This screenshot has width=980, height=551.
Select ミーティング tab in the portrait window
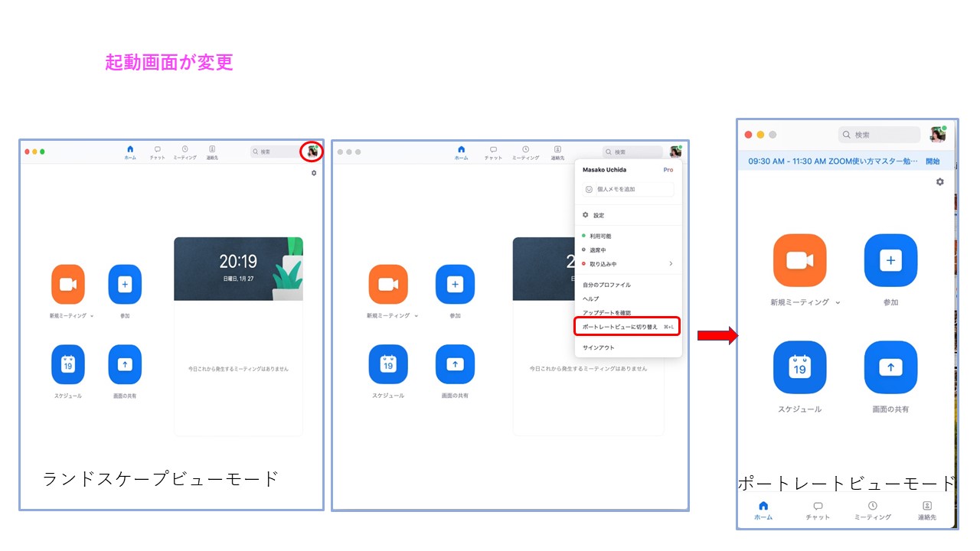[873, 511]
